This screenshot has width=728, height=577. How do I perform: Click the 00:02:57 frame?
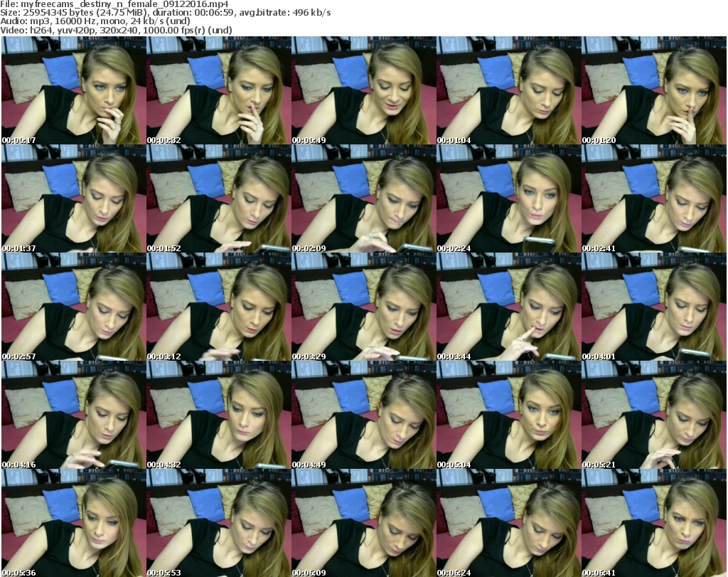73,307
